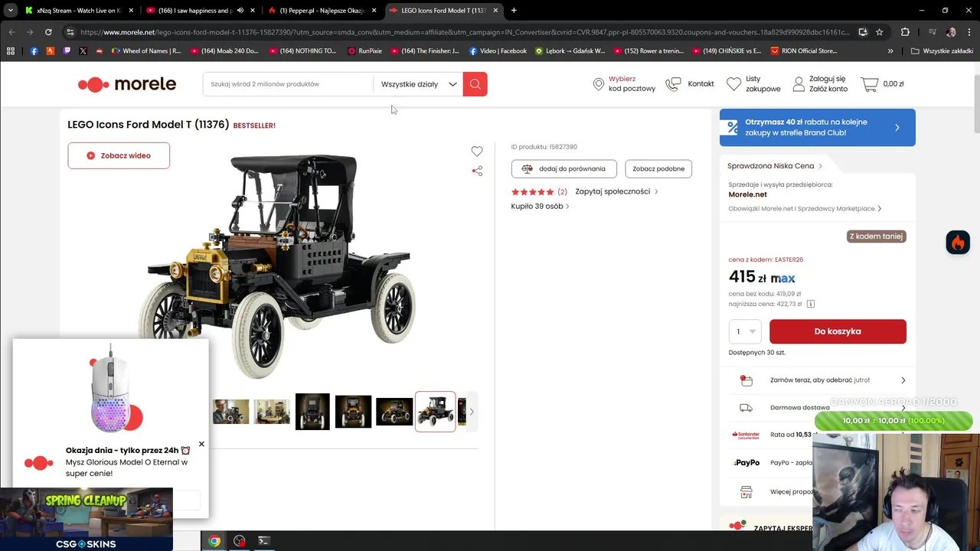Image resolution: width=980 pixels, height=551 pixels.
Task: Show more thumbnails with the gallery arrow
Action: pos(472,412)
